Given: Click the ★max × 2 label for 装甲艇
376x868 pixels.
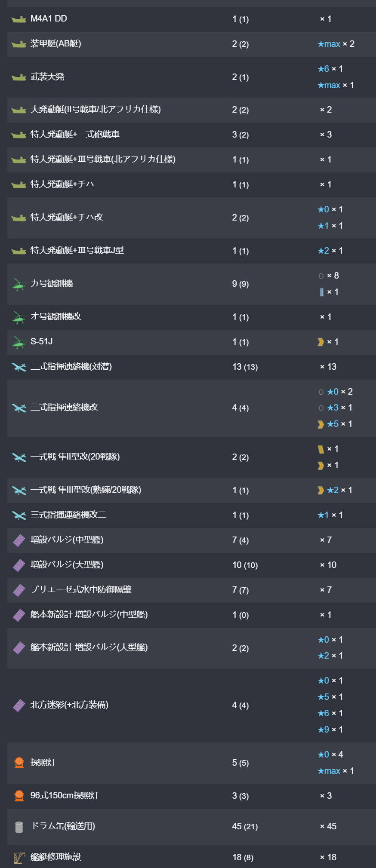Looking at the screenshot, I should tap(336, 44).
